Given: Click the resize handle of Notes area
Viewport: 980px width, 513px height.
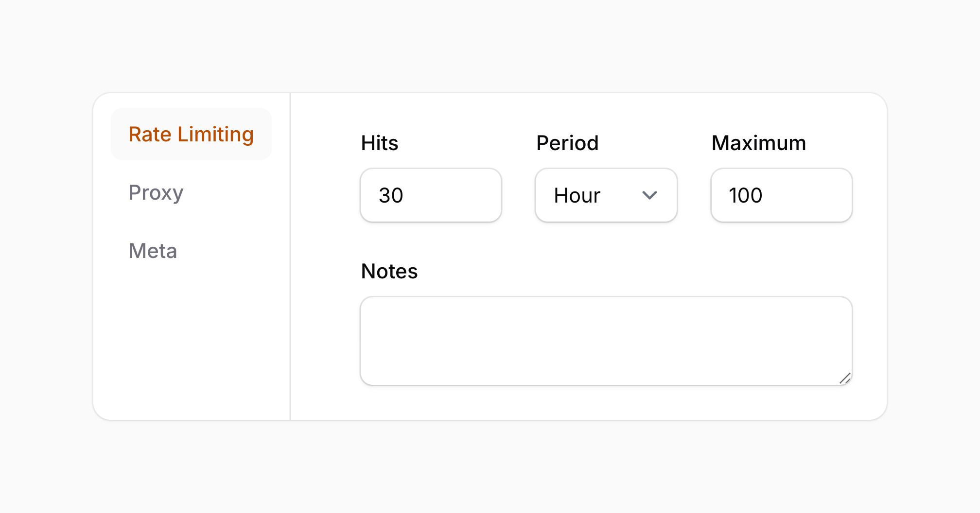Looking at the screenshot, I should pos(846,377).
